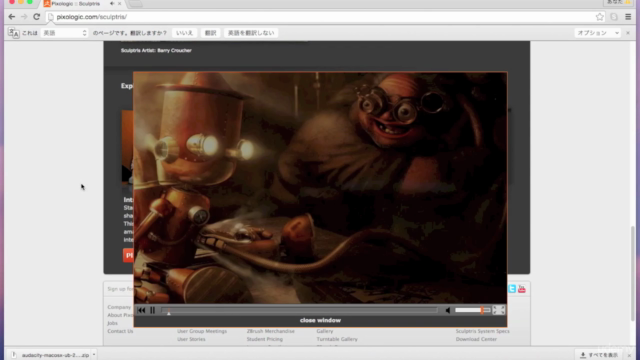
Task: Open the Gallery footer link
Action: [325, 331]
